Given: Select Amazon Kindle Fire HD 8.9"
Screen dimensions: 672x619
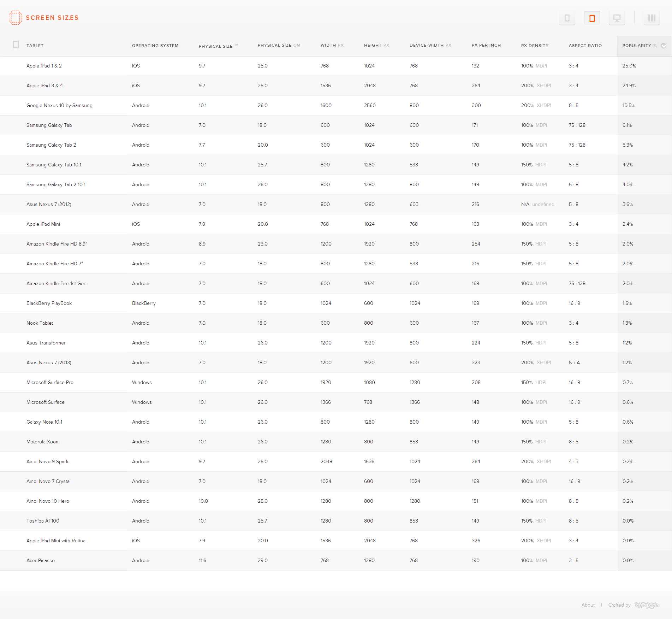Looking at the screenshot, I should pyautogui.click(x=57, y=244).
